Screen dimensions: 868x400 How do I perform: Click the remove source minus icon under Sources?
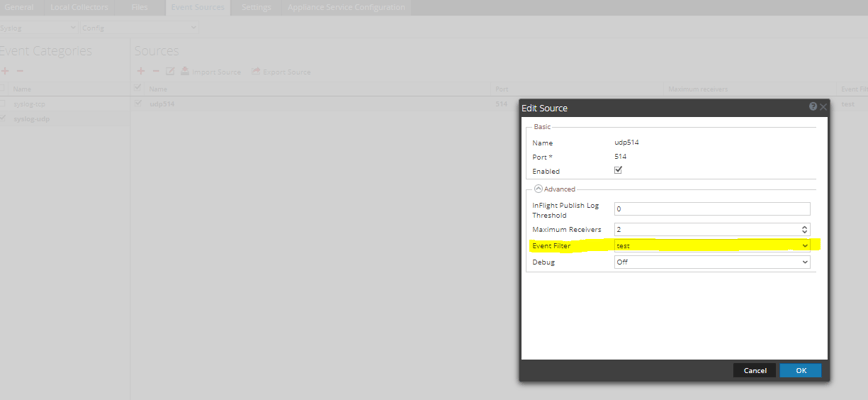[156, 71]
